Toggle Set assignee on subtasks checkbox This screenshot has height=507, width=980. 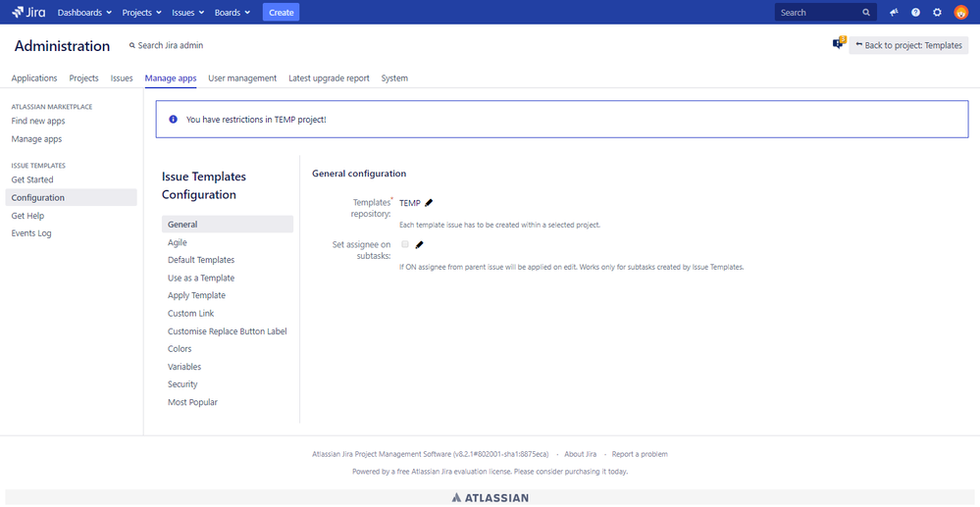[405, 244]
